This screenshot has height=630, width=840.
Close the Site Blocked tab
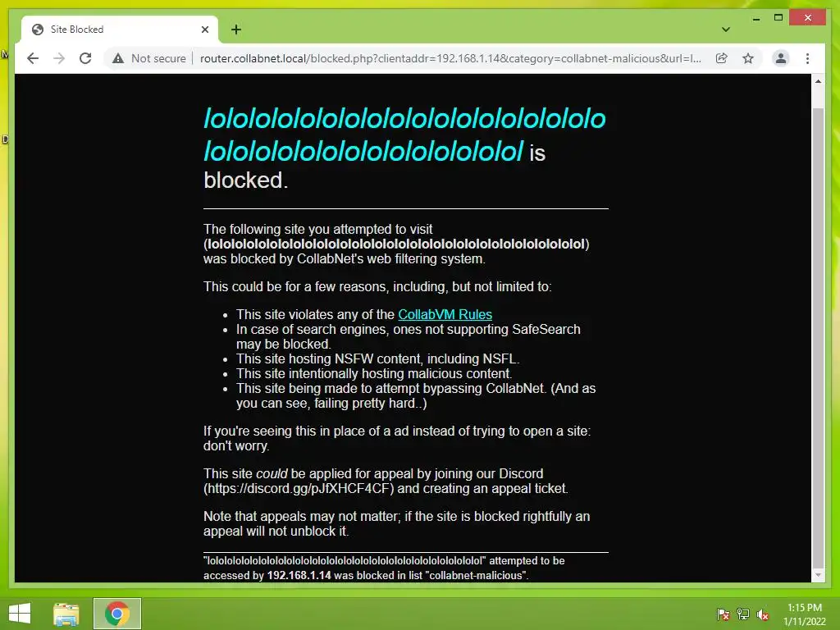[x=204, y=30]
